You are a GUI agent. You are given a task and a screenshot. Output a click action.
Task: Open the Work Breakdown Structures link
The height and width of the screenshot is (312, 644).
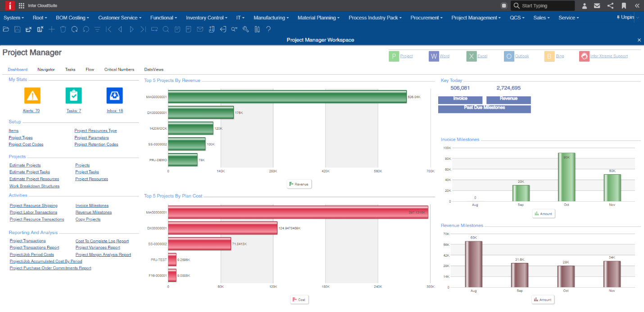[35, 186]
